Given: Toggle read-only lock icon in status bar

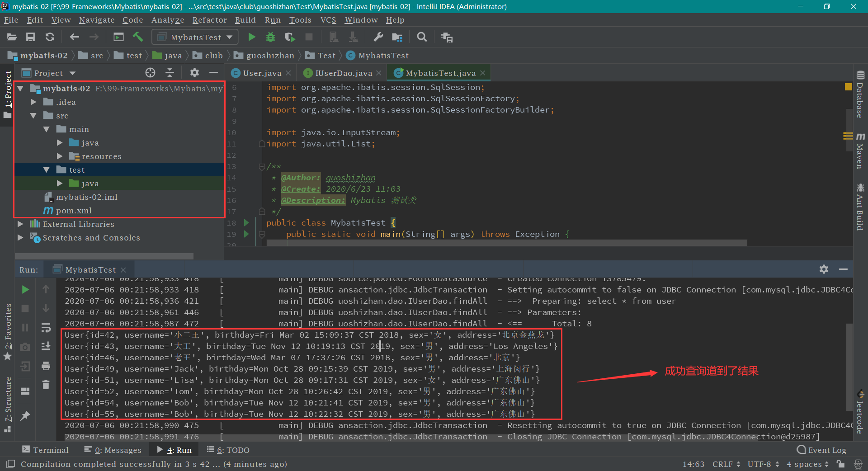Looking at the screenshot, I should 840,464.
